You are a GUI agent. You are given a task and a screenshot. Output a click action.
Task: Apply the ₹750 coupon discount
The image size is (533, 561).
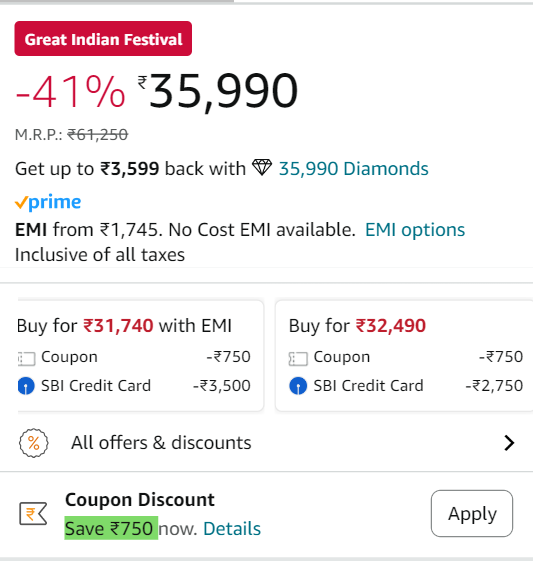tap(472, 513)
